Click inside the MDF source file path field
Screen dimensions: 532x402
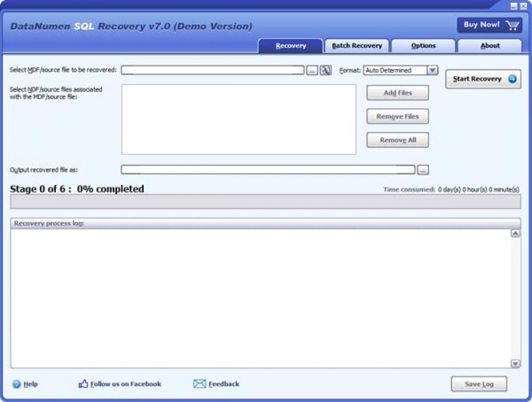213,70
